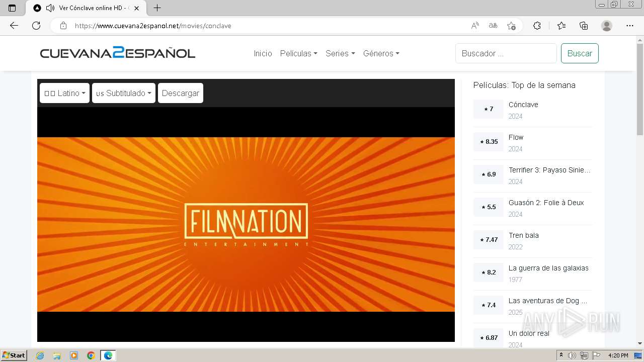Open Terrifier 3: Payaso Siniestro entry
The width and height of the screenshot is (644, 362).
point(549,170)
